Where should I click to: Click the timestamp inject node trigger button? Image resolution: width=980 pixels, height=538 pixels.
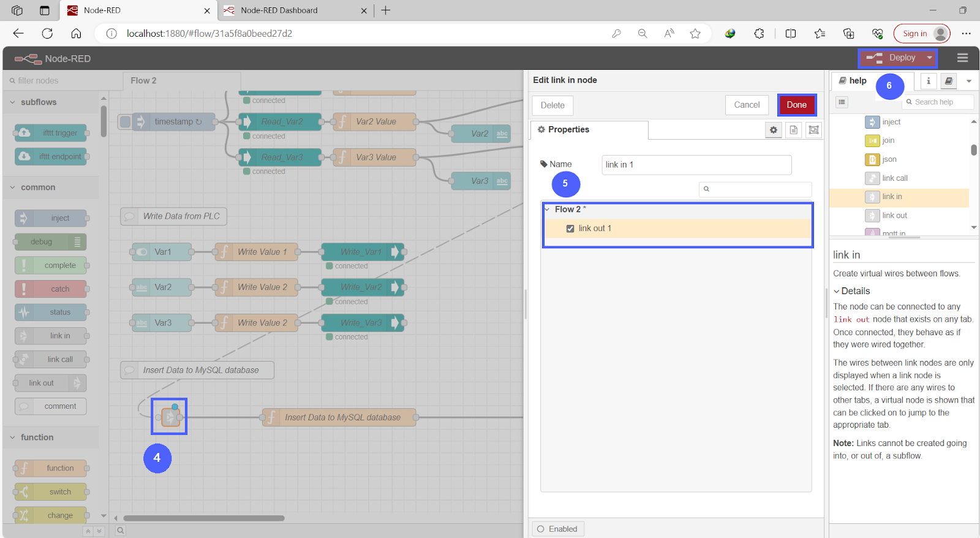(126, 122)
